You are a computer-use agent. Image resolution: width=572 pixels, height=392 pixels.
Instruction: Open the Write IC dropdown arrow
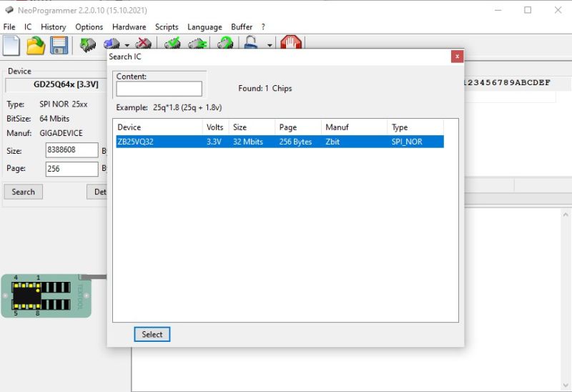pyautogui.click(x=127, y=45)
